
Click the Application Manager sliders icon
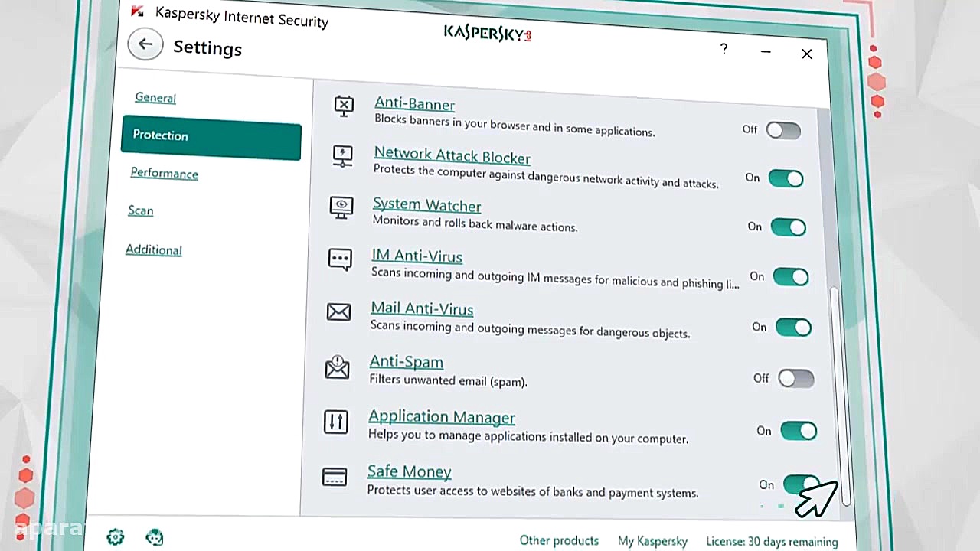(x=335, y=422)
